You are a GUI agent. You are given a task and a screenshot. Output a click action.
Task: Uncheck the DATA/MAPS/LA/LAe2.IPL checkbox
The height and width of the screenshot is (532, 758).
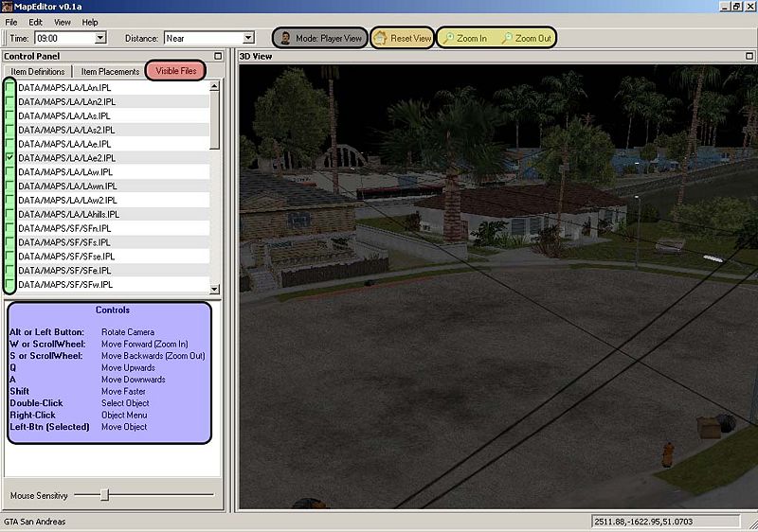(x=10, y=157)
